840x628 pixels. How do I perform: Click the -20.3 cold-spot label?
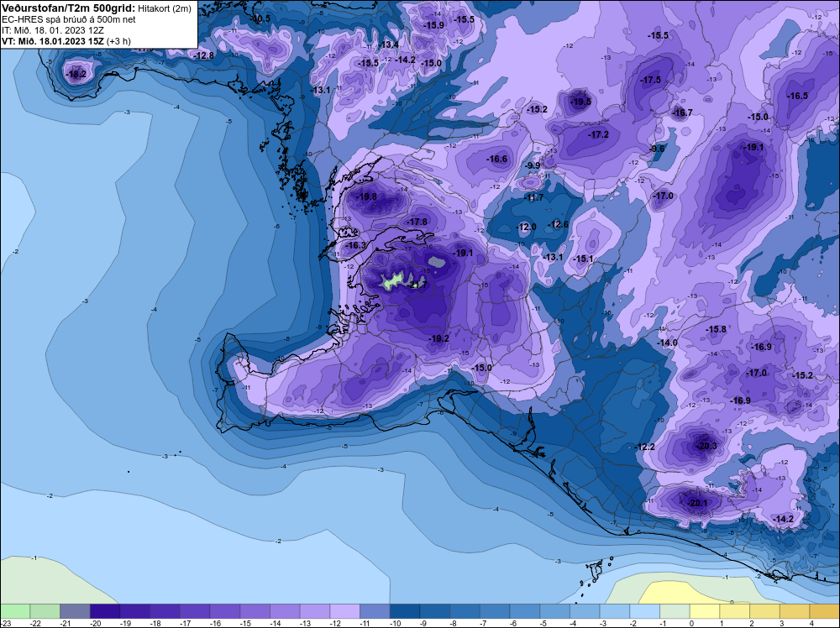point(706,446)
